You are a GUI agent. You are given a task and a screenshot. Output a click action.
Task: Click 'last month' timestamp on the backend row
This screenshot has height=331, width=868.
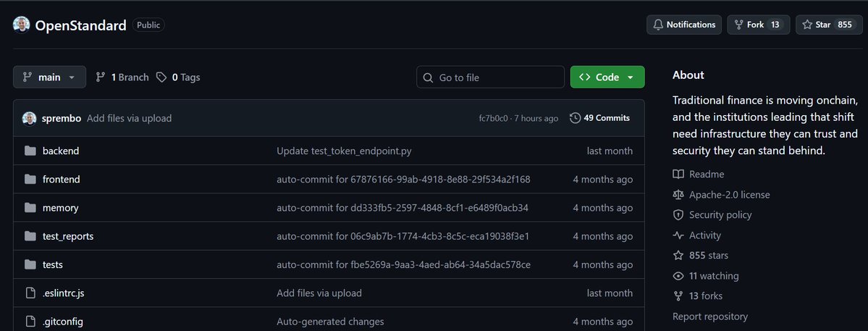click(x=610, y=151)
